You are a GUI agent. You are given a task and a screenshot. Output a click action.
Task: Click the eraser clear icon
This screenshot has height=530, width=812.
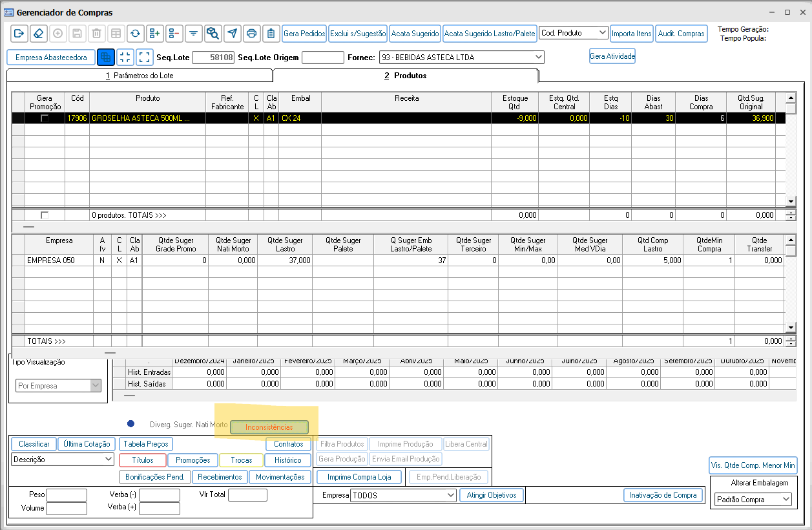pyautogui.click(x=38, y=34)
